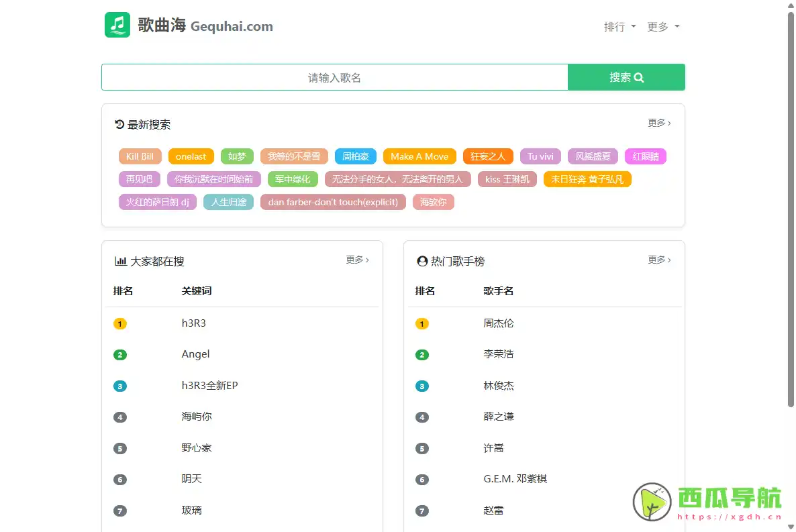Open keyword h3R3 ranked first
Image resolution: width=796 pixels, height=532 pixels.
(x=194, y=323)
